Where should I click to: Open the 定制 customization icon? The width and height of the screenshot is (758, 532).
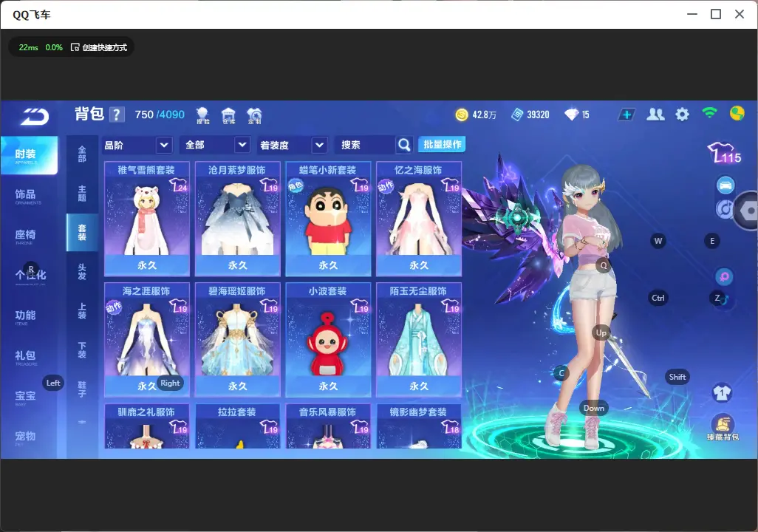tap(254, 115)
